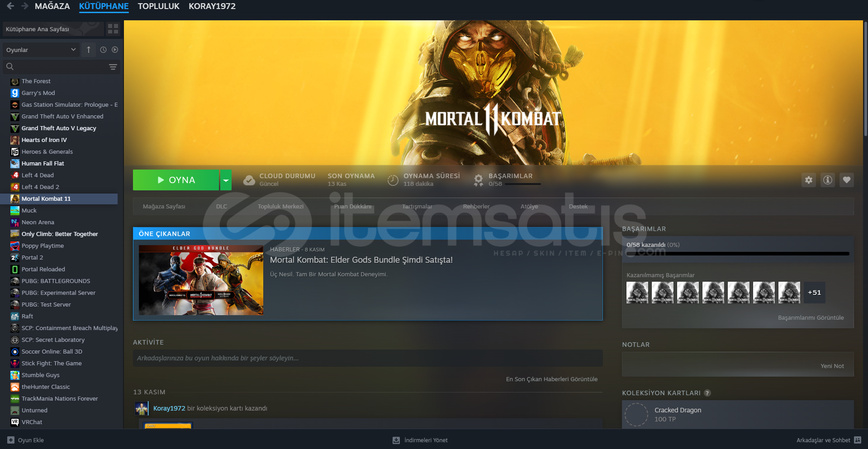Click the achievements progress bar
This screenshot has width=868, height=449.
[738, 254]
